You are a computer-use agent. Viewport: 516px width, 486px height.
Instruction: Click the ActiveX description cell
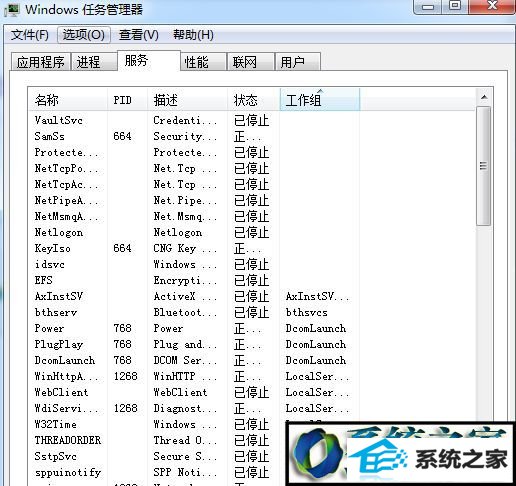click(185, 296)
